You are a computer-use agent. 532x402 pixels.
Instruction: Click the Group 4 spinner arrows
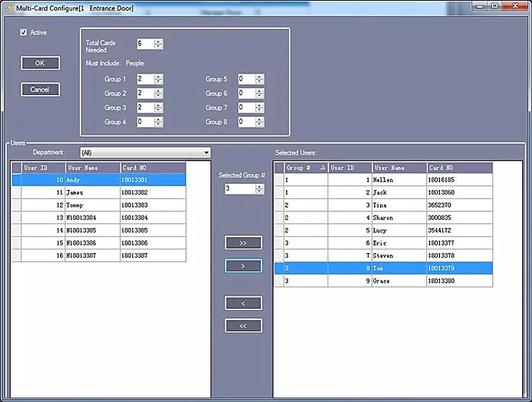point(158,122)
